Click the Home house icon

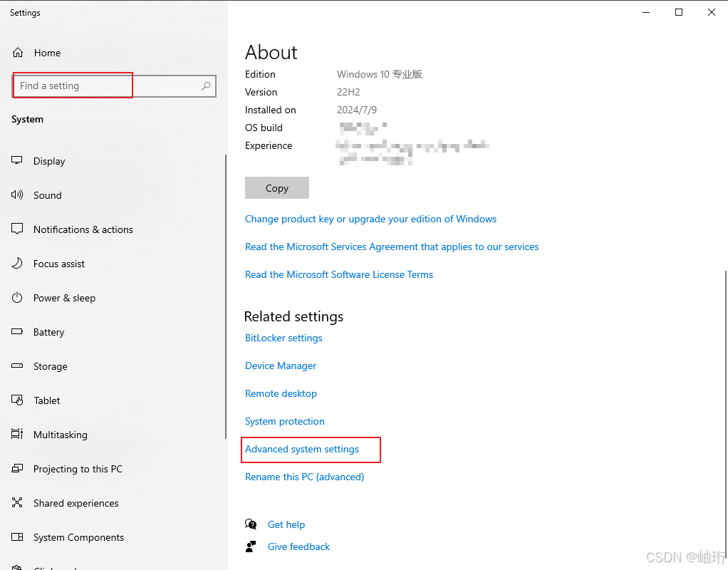coord(18,53)
